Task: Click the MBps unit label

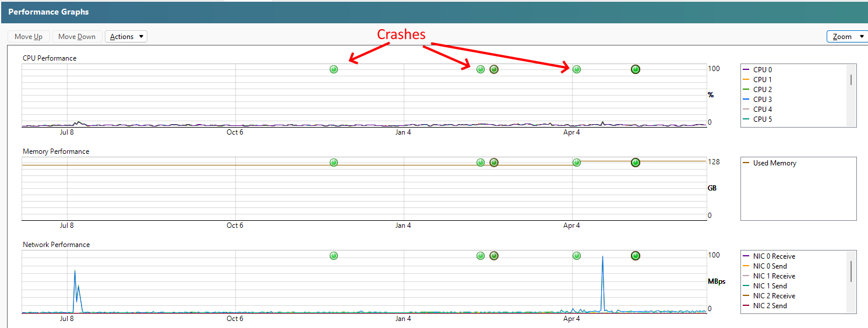Action: click(x=717, y=281)
